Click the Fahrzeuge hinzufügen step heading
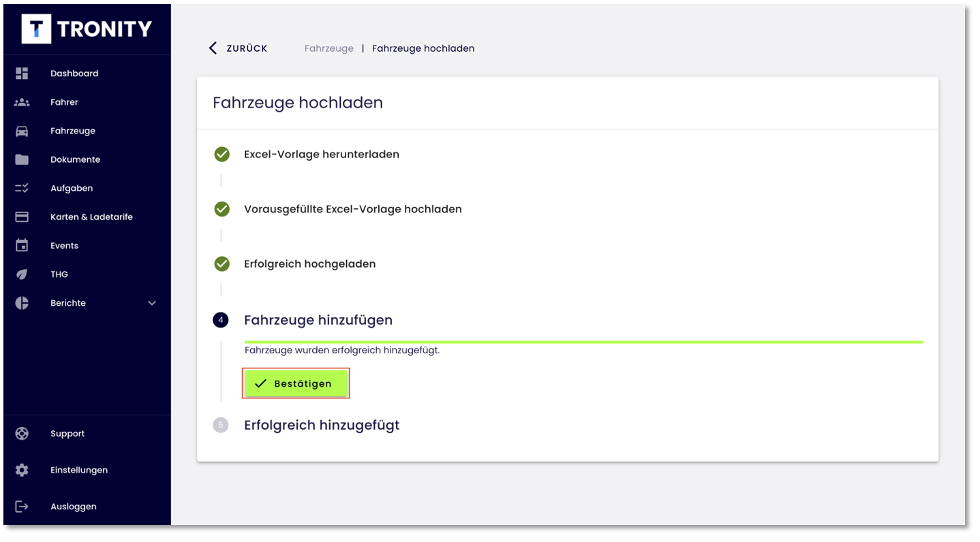 pos(318,320)
